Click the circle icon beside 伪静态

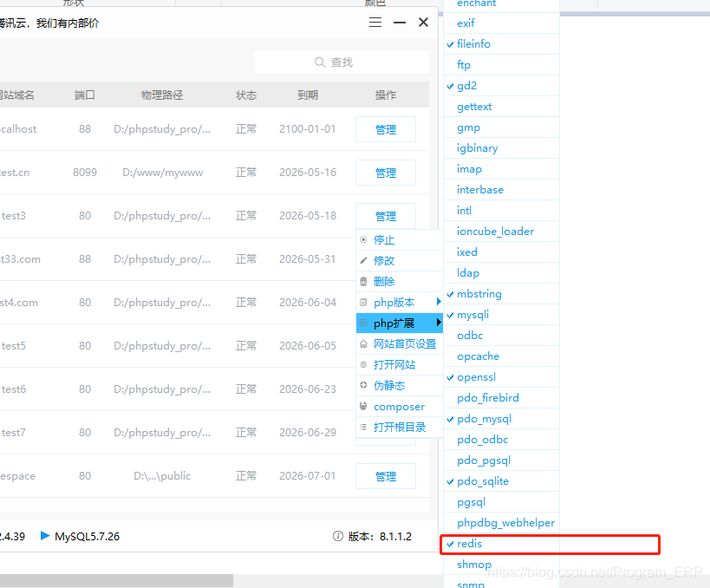[363, 385]
